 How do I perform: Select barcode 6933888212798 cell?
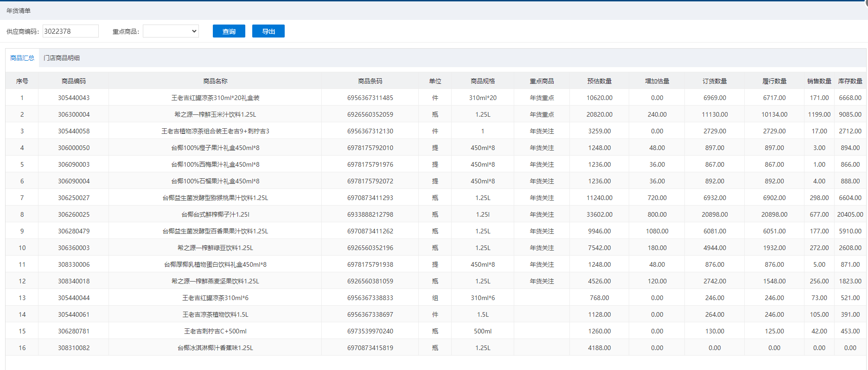(370, 214)
